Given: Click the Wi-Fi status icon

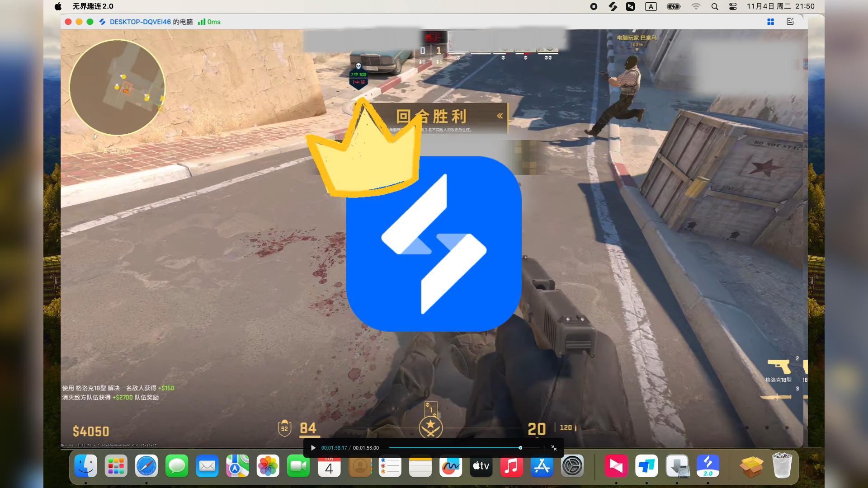Looking at the screenshot, I should pos(696,6).
